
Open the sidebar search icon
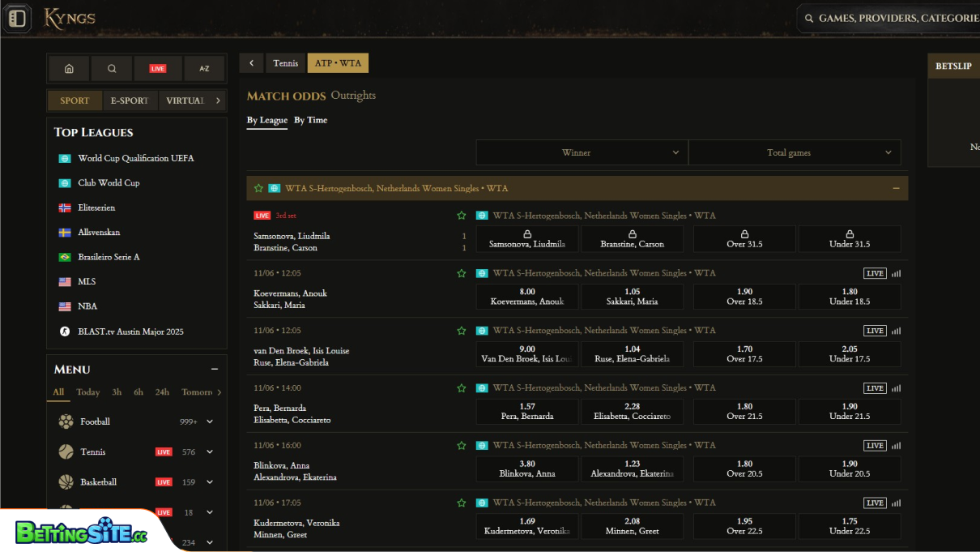(112, 69)
